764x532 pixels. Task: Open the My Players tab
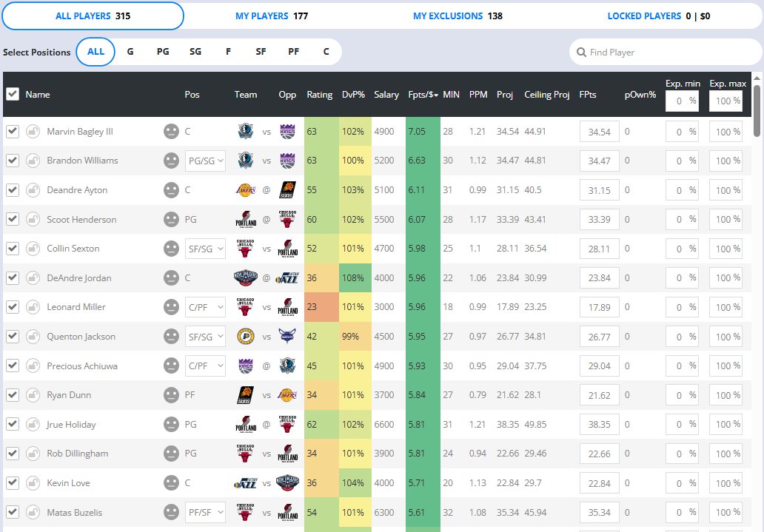click(x=272, y=16)
